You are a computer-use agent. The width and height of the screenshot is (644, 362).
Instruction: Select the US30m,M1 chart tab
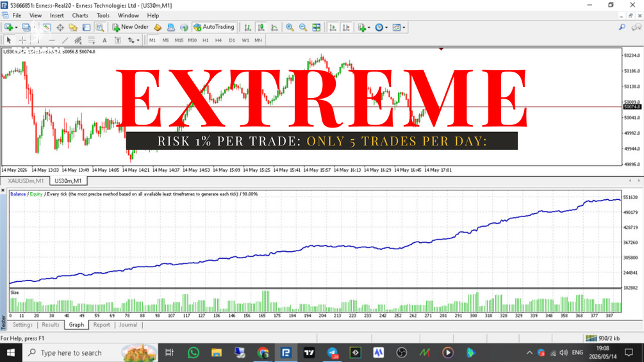coord(68,181)
